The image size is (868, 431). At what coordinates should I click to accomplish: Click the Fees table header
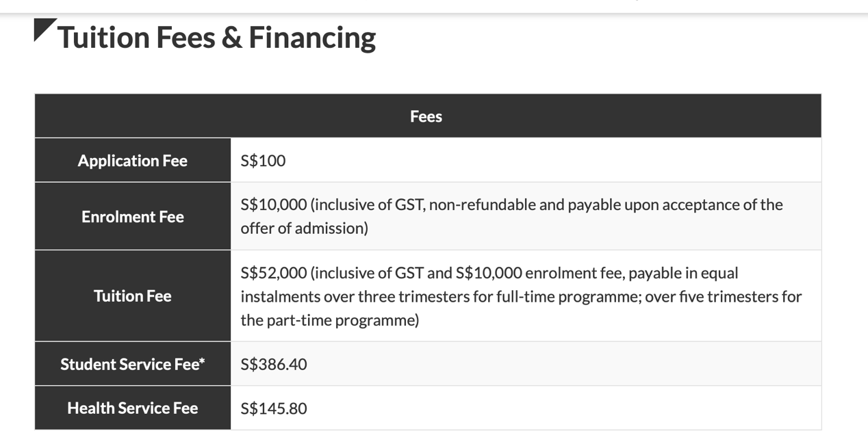[428, 116]
